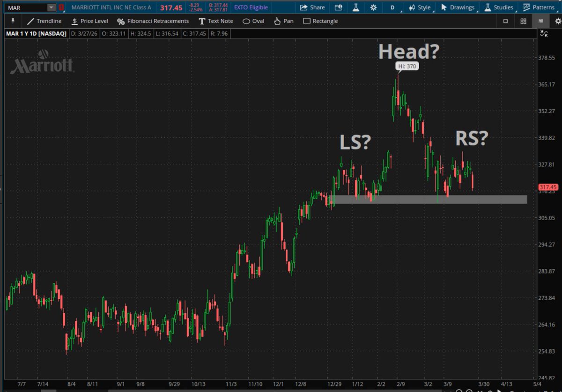This screenshot has height=392, width=562.
Task: Click the red 317.45 price tag on the axis
Action: 547,187
